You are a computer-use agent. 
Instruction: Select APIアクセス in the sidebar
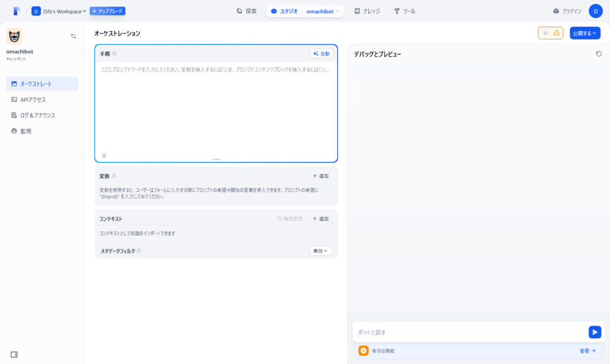coord(33,99)
